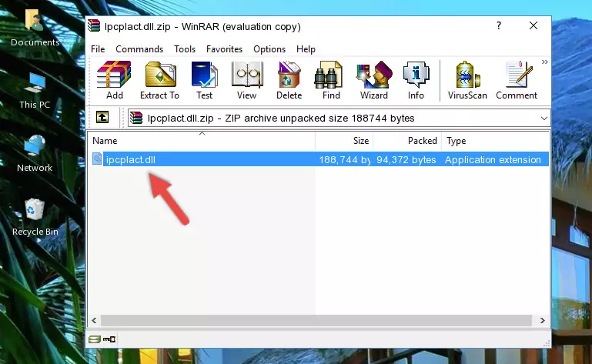The height and width of the screenshot is (364, 592).
Task: Click the Delete toolbar icon
Action: (x=289, y=81)
